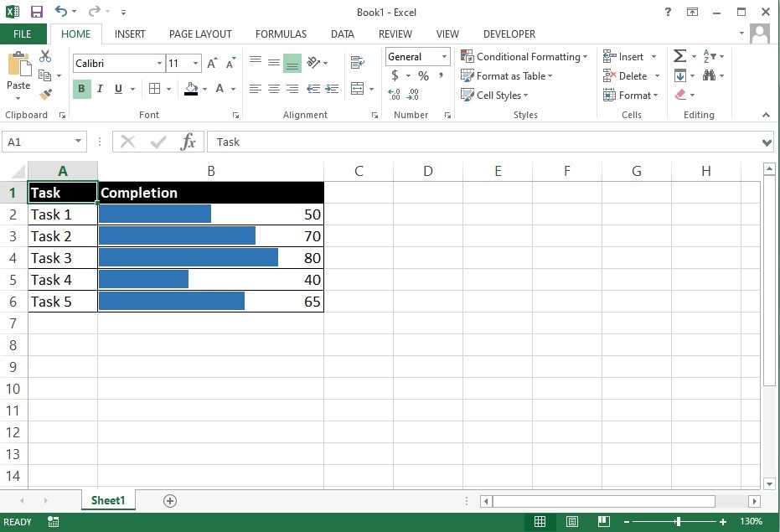The width and height of the screenshot is (780, 532).
Task: Toggle Align Right
Action: point(292,89)
